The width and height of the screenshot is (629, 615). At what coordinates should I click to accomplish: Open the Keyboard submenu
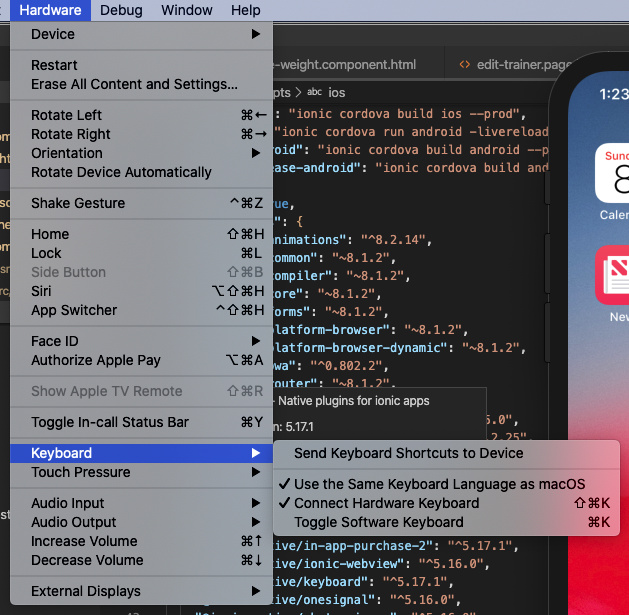(141, 453)
